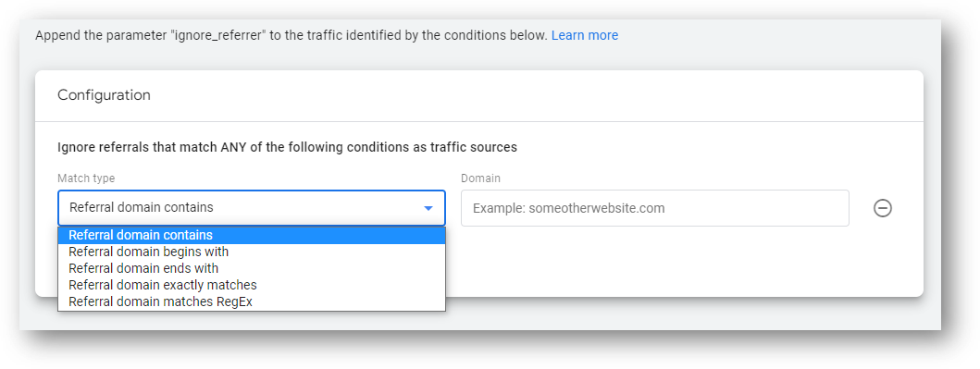Image resolution: width=980 pixels, height=369 pixels.
Task: Choose "Referral domain matches RegEx" option
Action: coord(252,301)
